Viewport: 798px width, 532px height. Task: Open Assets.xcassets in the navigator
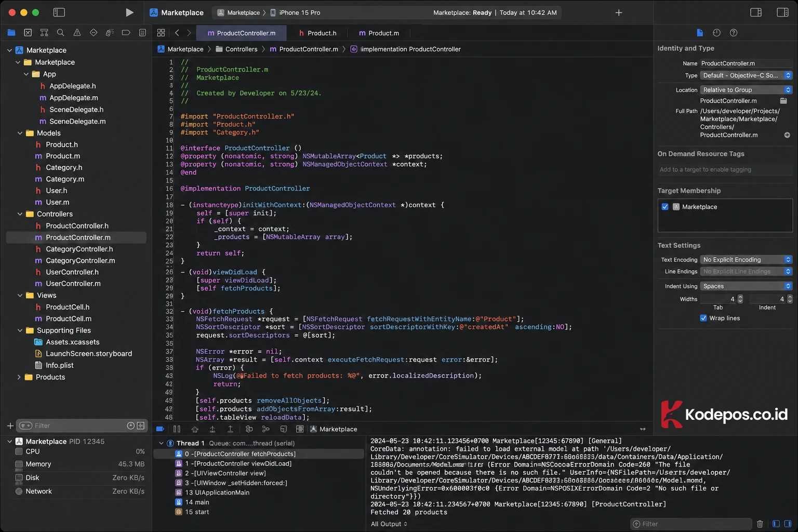click(x=67, y=342)
